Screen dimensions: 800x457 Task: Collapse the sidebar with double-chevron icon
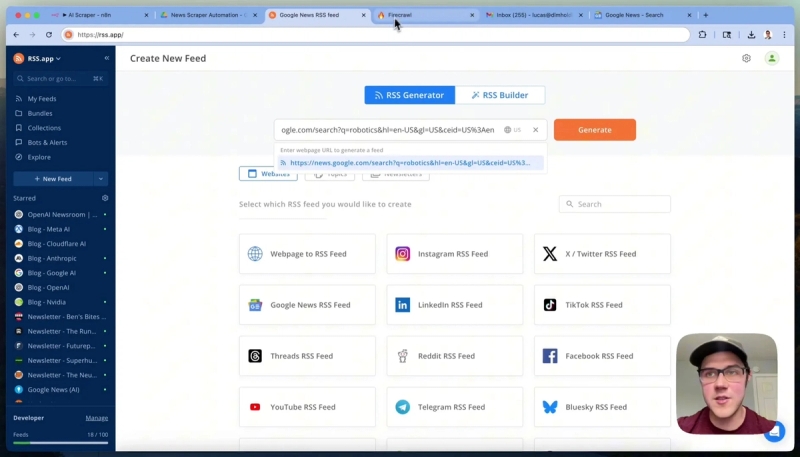tap(107, 58)
